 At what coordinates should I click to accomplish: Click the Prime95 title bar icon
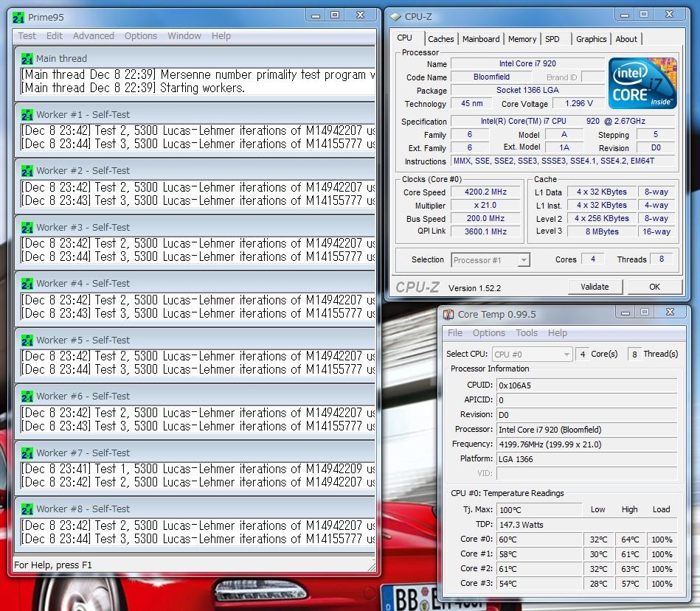(19, 17)
